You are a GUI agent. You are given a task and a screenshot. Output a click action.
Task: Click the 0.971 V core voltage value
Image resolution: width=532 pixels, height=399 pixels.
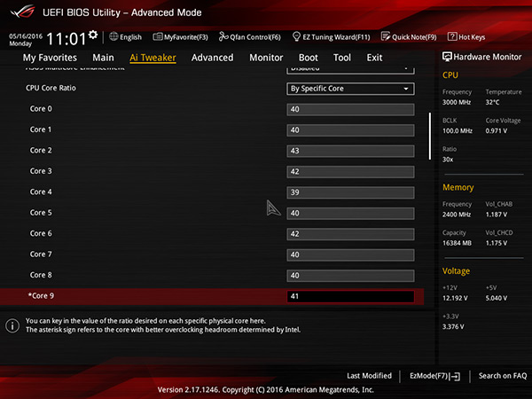pyautogui.click(x=496, y=130)
